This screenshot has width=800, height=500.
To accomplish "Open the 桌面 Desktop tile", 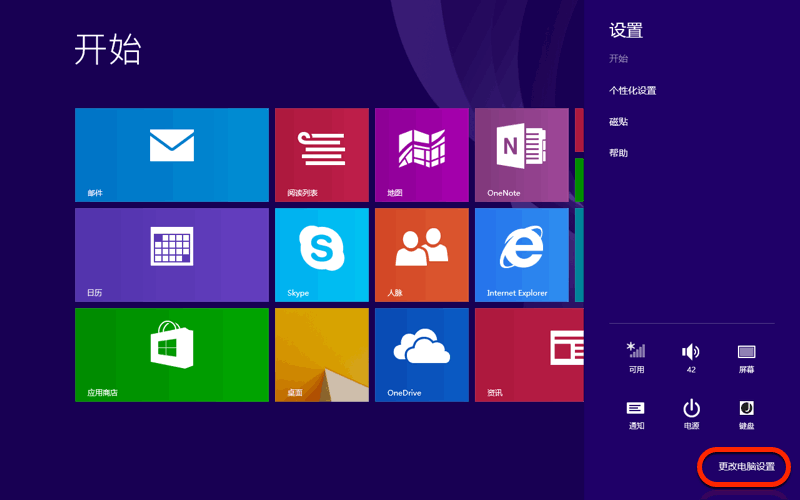I will coord(321,354).
